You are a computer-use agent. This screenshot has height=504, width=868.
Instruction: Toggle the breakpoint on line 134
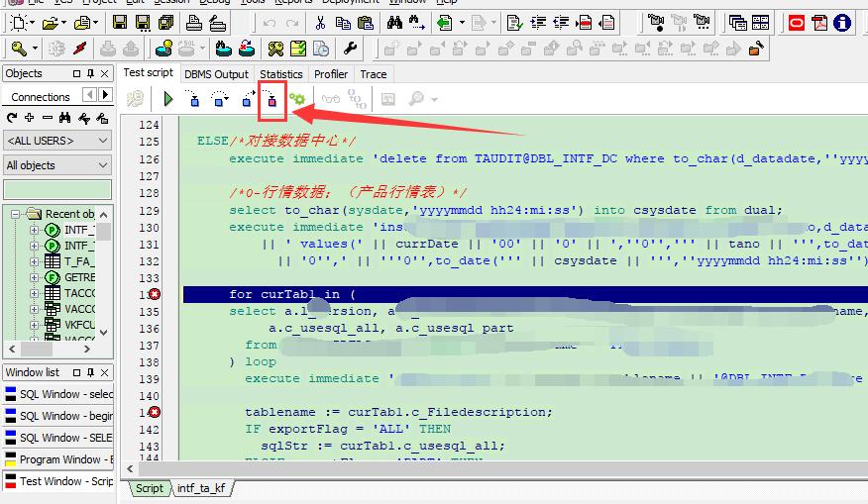[155, 294]
